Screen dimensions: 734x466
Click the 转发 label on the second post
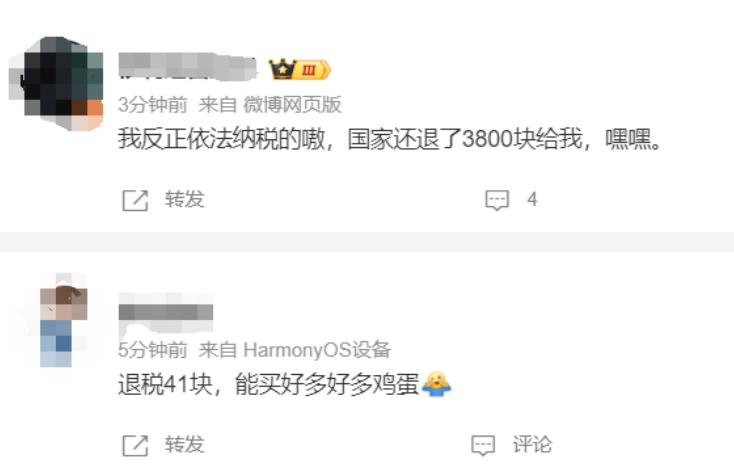coord(184,444)
